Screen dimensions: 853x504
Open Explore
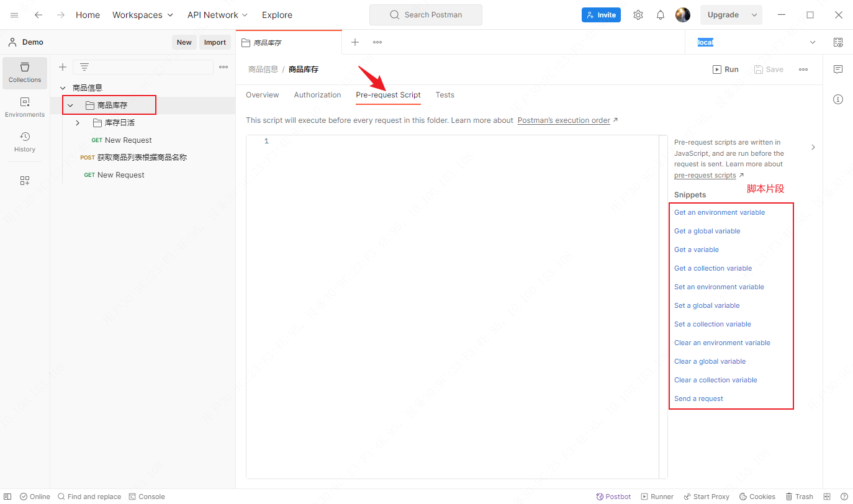click(x=277, y=15)
